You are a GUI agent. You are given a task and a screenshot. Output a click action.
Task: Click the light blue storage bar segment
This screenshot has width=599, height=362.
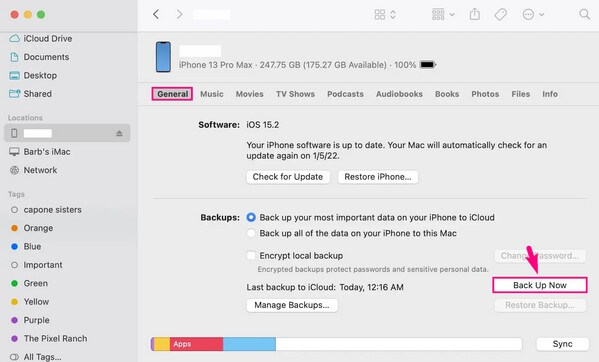(249, 344)
